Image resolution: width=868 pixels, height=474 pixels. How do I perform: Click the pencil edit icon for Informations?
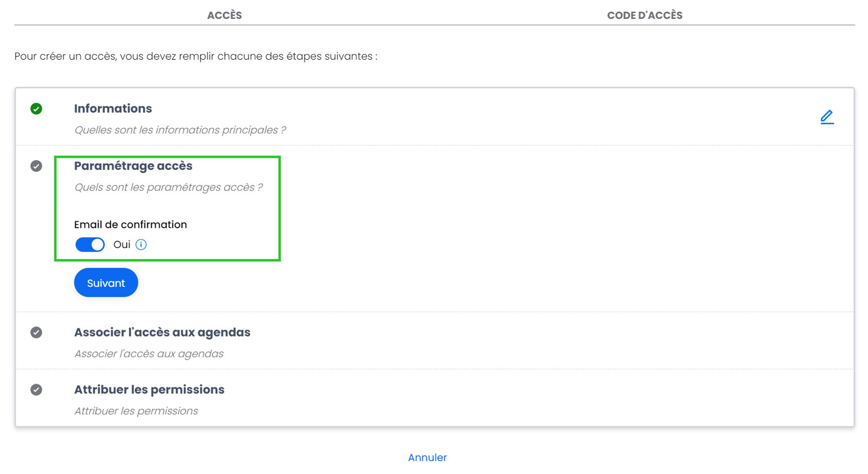pos(827,117)
